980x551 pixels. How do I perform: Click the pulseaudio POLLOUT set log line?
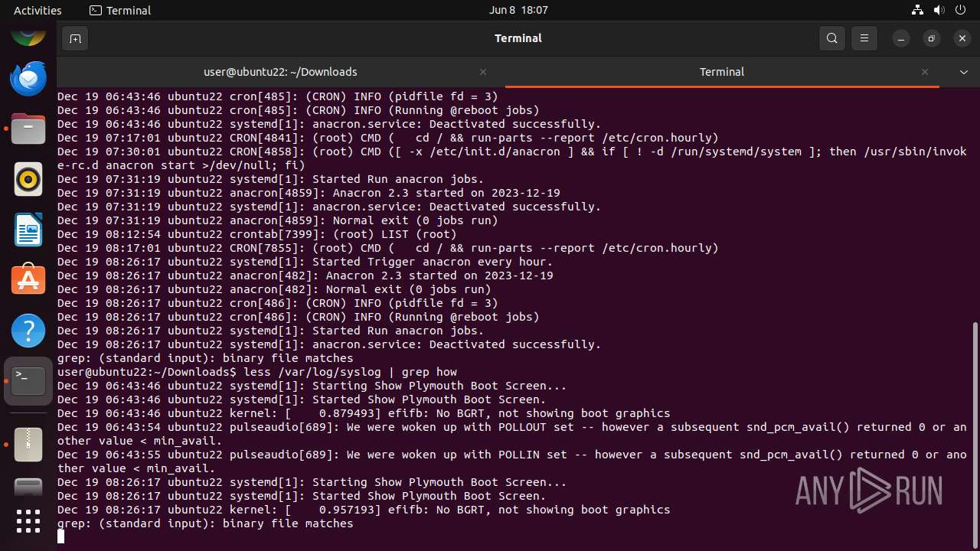point(512,434)
